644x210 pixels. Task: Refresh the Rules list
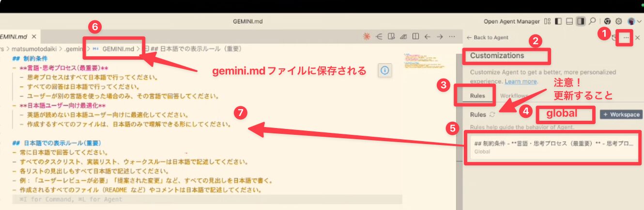click(492, 114)
